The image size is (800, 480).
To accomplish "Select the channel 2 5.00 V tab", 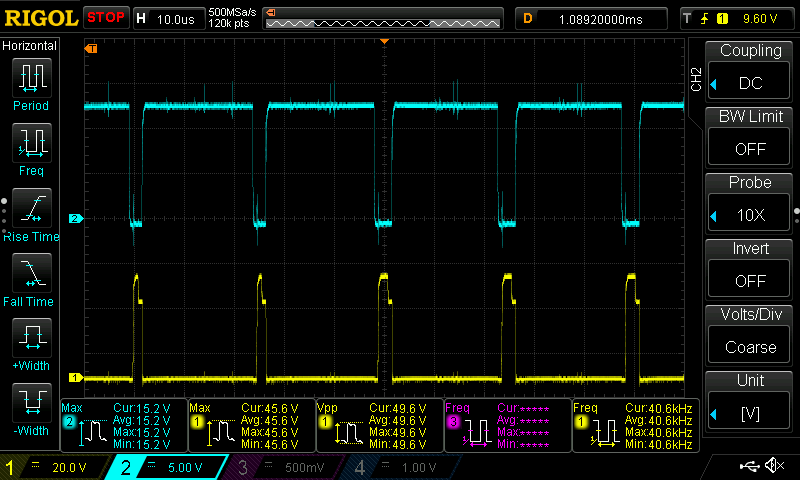I will click(168, 467).
